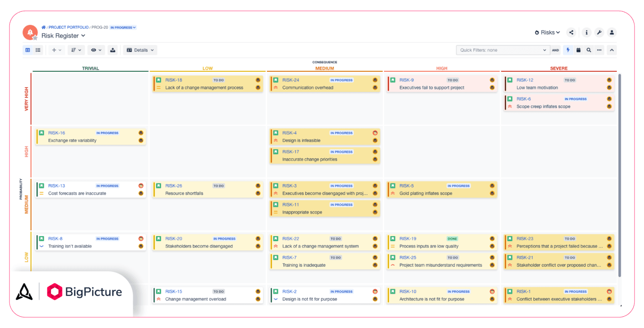Screen dimensions: 644x328
Task: Open the Quick Filters combo box
Action: tap(503, 50)
